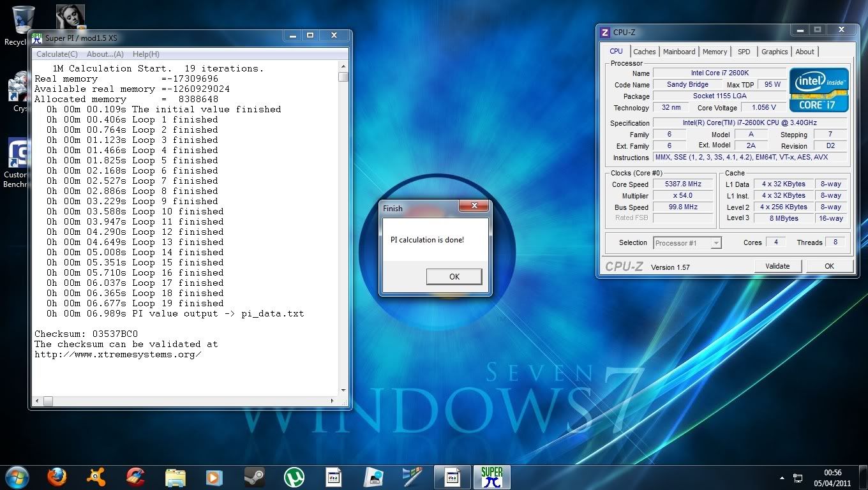868x490 pixels.
Task: Switch to the Memory tab in CPU-Z
Action: 715,52
